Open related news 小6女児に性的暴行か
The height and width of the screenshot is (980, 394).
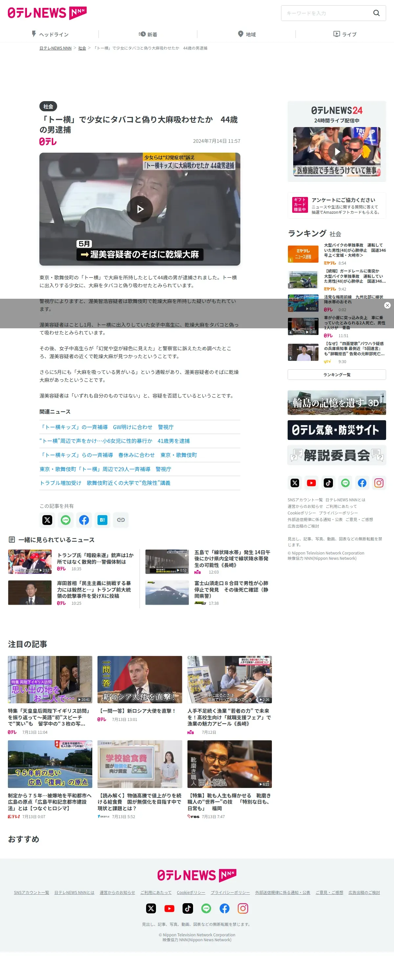click(115, 441)
